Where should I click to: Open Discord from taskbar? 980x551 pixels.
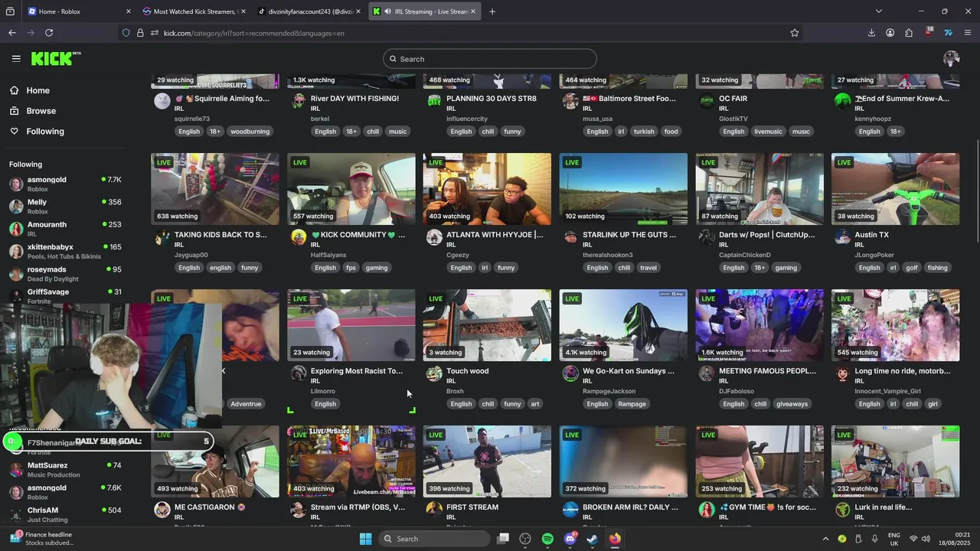click(x=570, y=539)
